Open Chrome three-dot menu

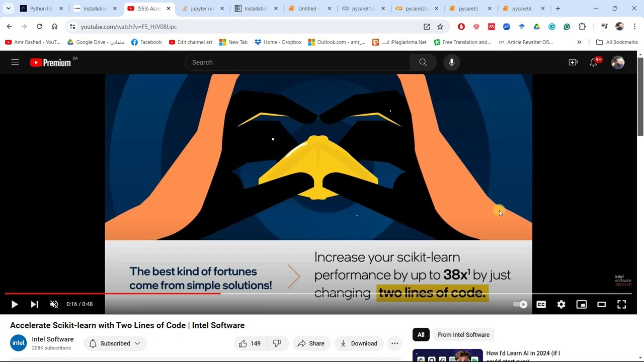click(x=634, y=27)
